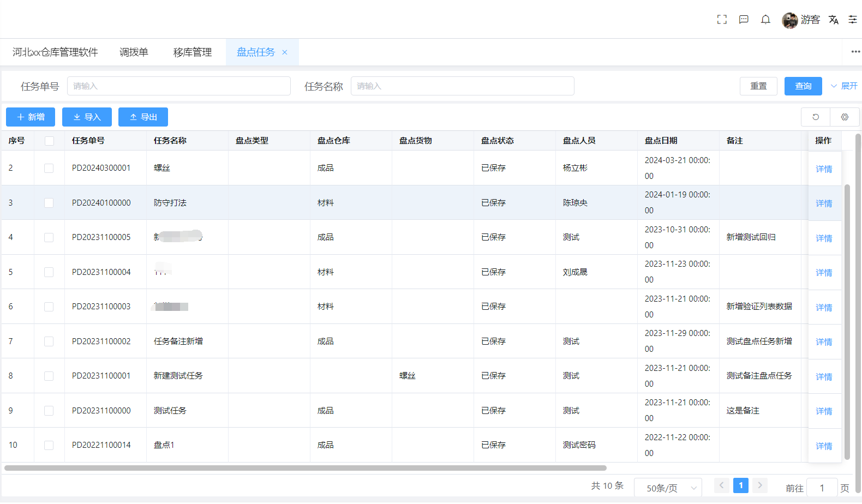The image size is (862, 504).
Task: Open the messages chat icon
Action: (x=744, y=20)
